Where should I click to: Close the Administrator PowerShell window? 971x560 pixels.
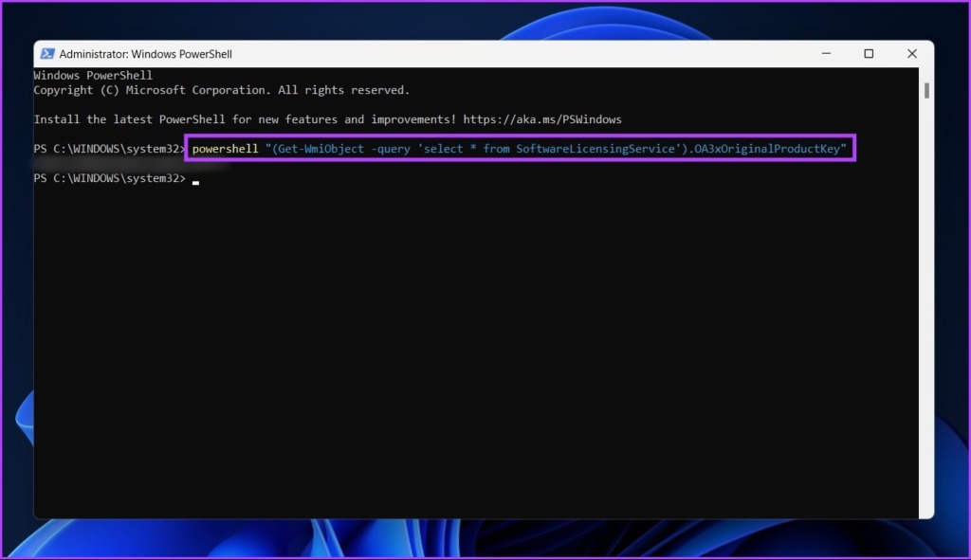pyautogui.click(x=911, y=54)
